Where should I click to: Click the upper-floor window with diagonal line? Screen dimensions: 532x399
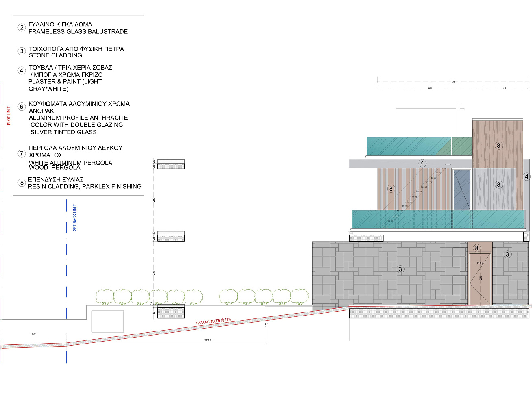462,190
